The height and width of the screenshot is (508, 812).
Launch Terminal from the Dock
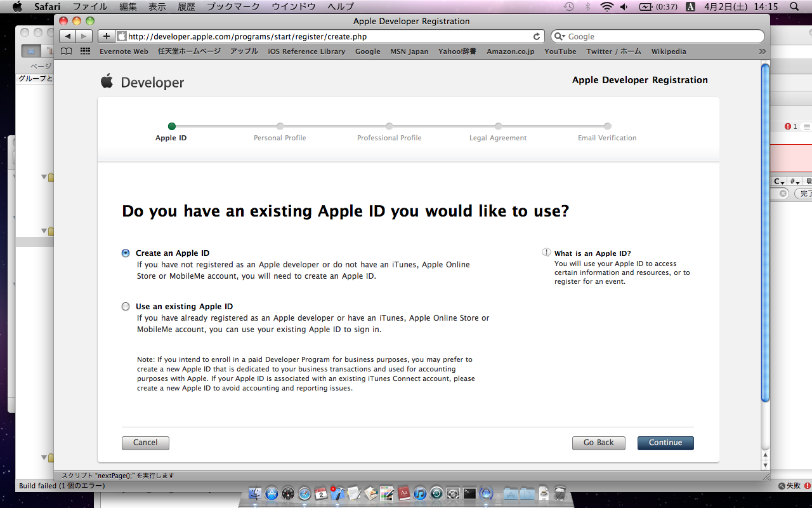(x=469, y=493)
